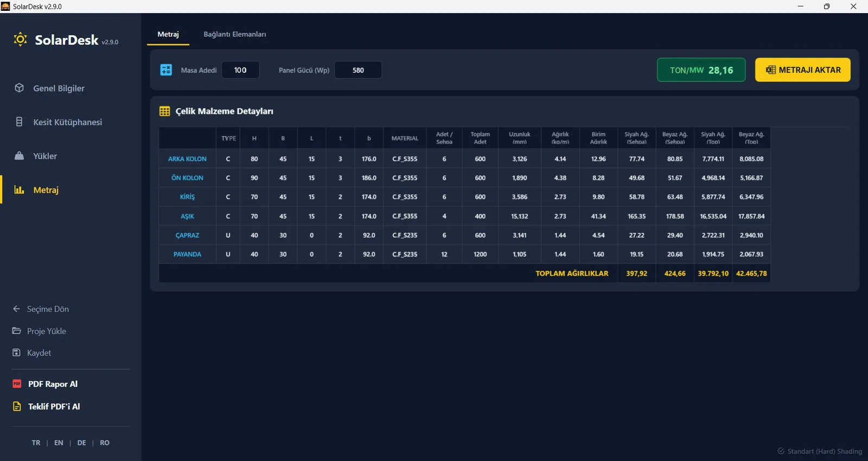Click the Kaydet save disk icon
Image resolution: width=868 pixels, height=461 pixels.
click(16, 353)
